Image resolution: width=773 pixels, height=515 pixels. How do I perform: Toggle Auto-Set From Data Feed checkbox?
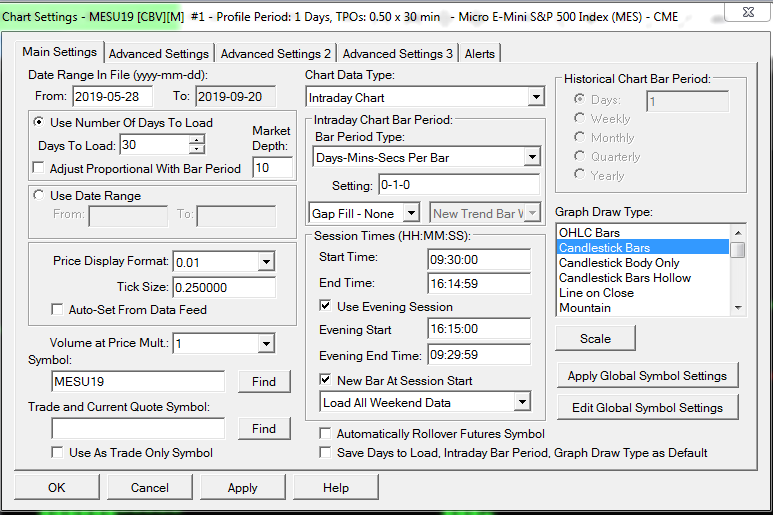tap(57, 309)
